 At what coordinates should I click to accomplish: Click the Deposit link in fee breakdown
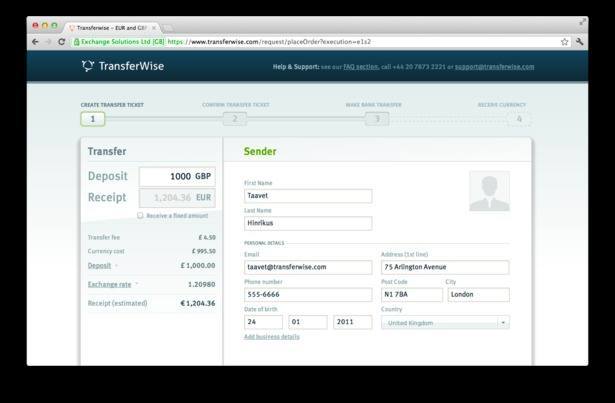[99, 266]
